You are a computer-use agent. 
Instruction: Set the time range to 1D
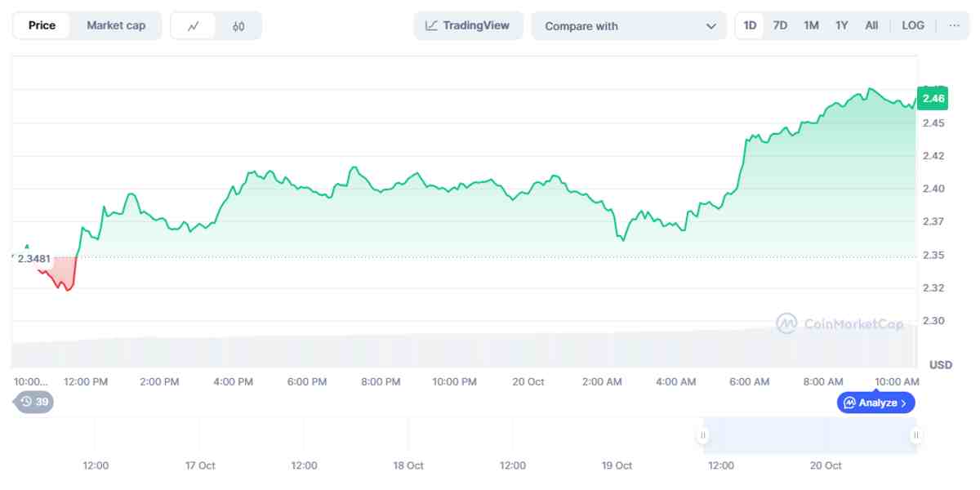point(750,25)
